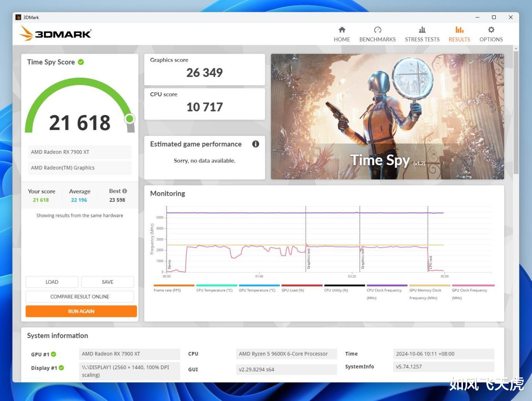This screenshot has width=532, height=401.
Task: Click the Average score 22 196
Action: coord(79,200)
